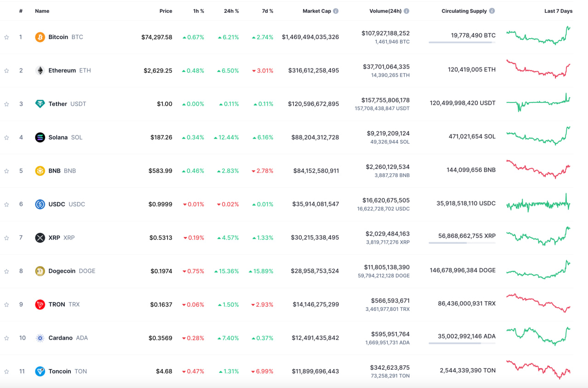Click the Dogecoin coin logo
Image resolution: width=588 pixels, height=388 pixels.
40,271
